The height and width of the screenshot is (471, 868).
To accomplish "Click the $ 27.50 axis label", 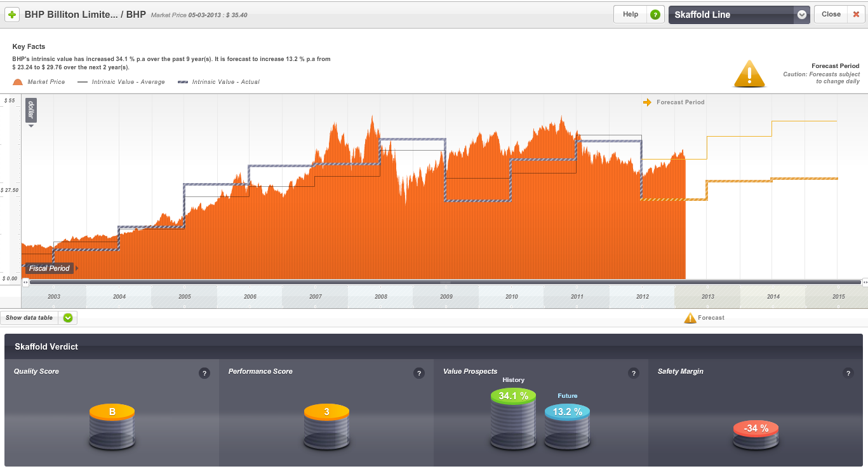I will (11, 190).
